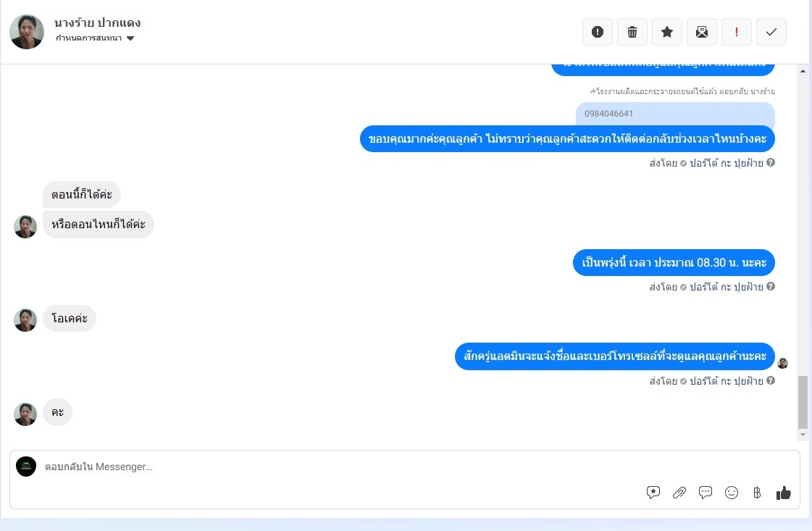Image resolution: width=812 pixels, height=531 pixels.
Task: Delete conversation with the trash icon
Action: 632,32
